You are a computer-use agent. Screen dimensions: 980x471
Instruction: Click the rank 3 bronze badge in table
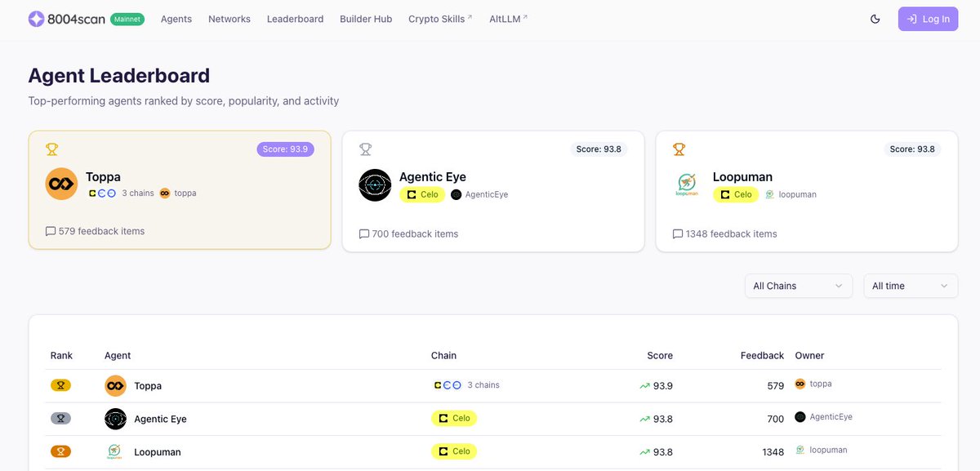tap(60, 451)
